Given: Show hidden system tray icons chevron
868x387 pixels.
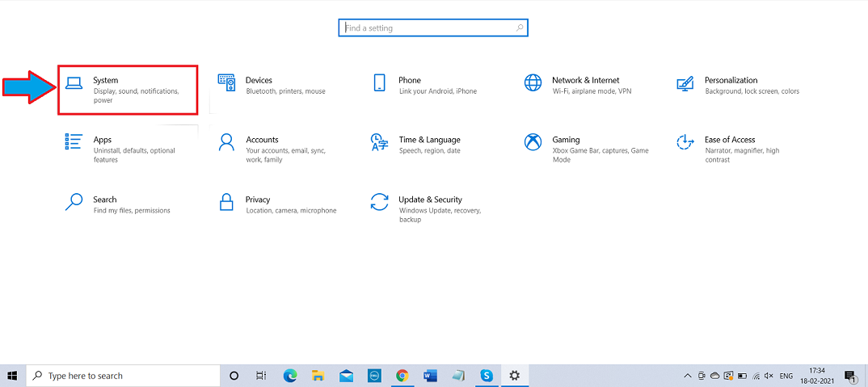Looking at the screenshot, I should pyautogui.click(x=688, y=376).
